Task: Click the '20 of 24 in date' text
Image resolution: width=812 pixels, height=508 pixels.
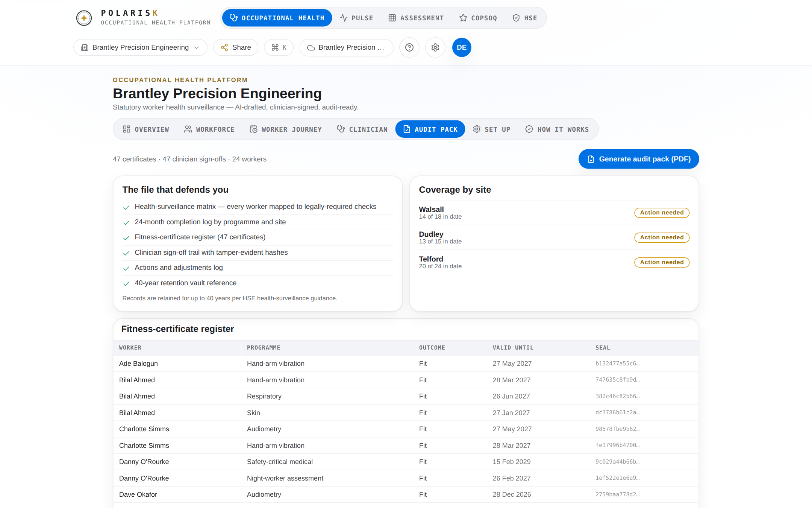Action: [x=440, y=266]
